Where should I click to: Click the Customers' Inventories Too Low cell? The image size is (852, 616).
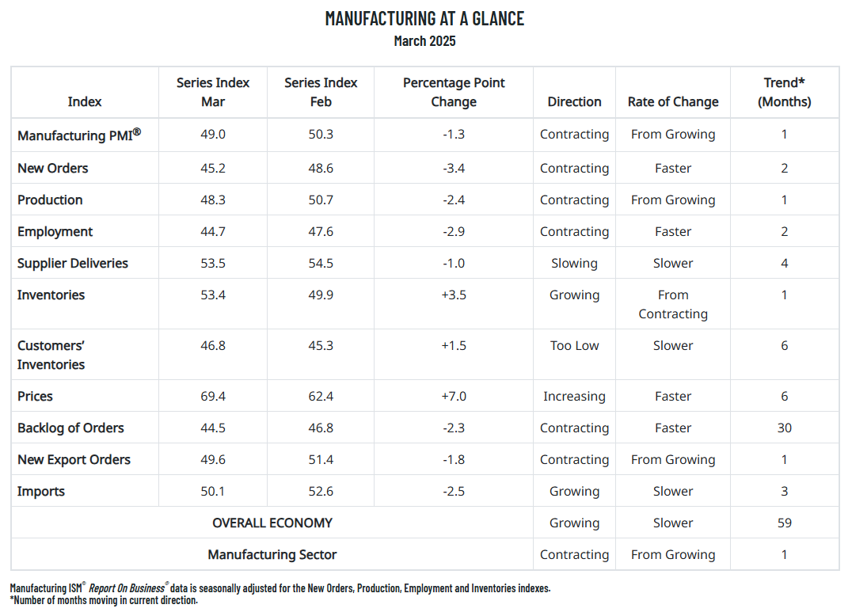[x=574, y=345]
